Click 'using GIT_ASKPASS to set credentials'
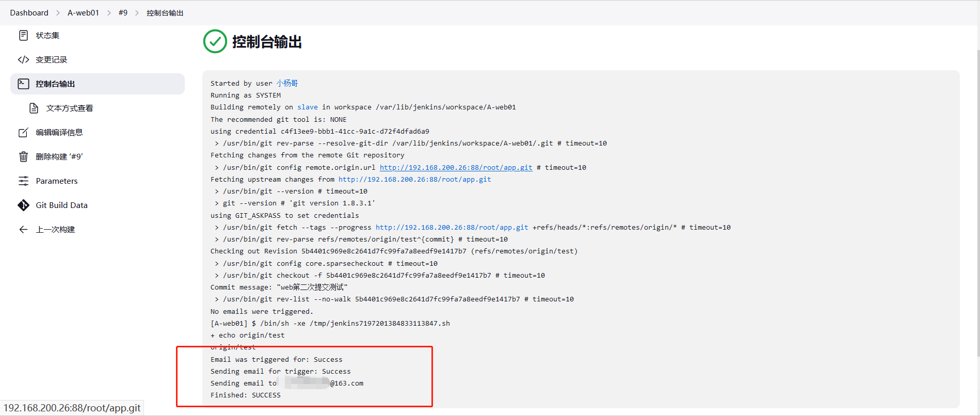 pyautogui.click(x=285, y=215)
